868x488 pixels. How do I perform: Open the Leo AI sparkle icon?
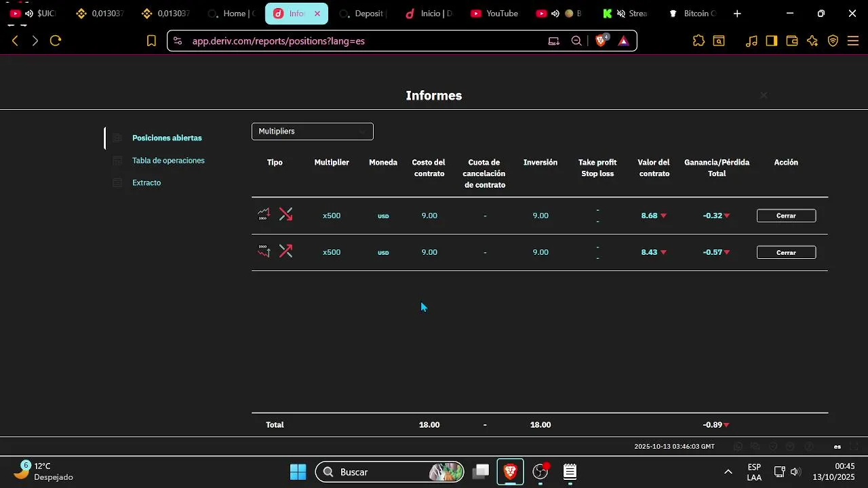tap(812, 41)
